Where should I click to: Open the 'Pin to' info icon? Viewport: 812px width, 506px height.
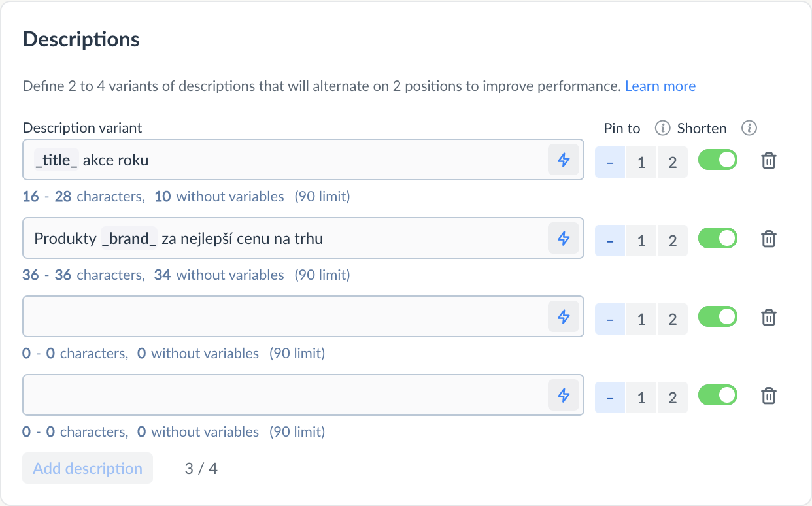point(662,128)
